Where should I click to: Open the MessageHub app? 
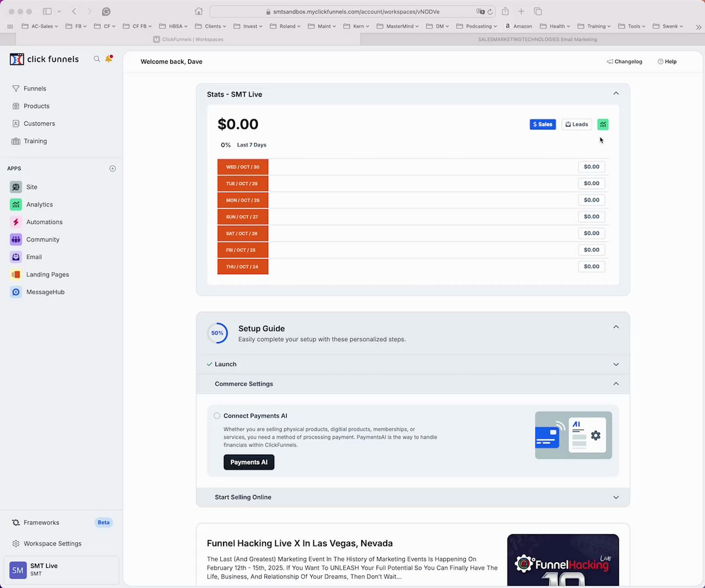point(45,292)
